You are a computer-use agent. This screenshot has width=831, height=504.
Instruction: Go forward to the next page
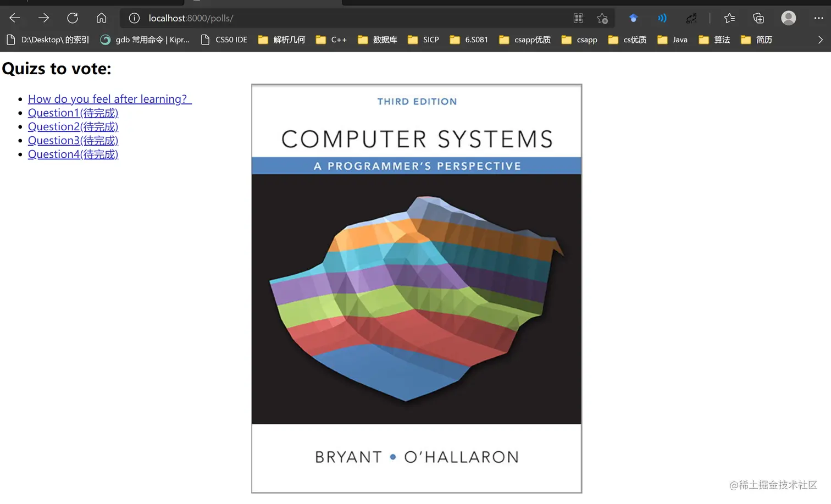[43, 18]
